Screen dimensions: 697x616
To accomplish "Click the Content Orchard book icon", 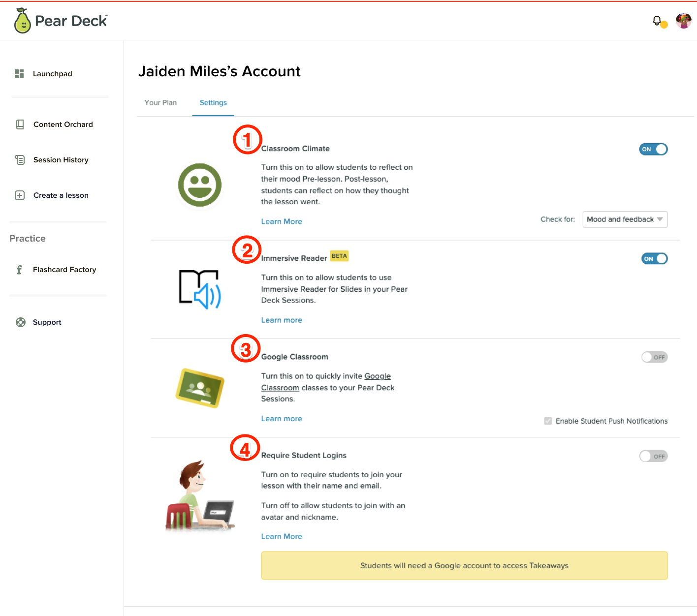I will pyautogui.click(x=20, y=124).
